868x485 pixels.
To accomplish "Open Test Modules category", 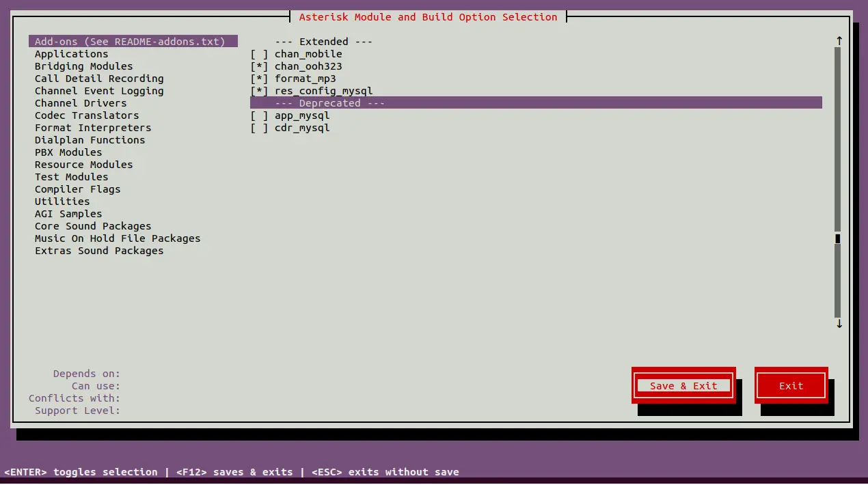I will (71, 177).
